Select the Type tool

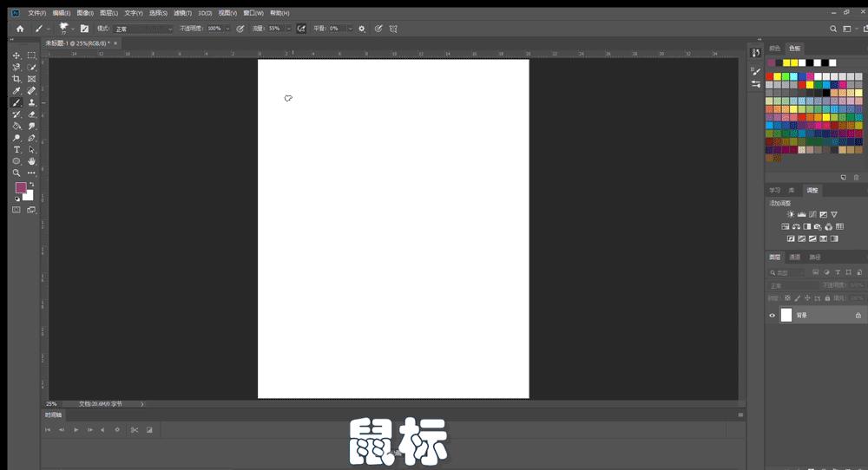pyautogui.click(x=16, y=150)
